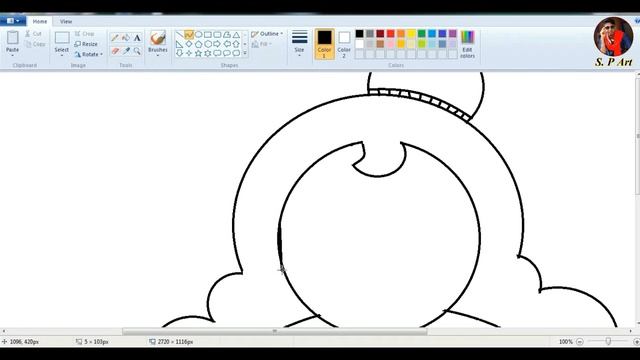640x360 pixels.
Task: Open the Edit colors dialog
Action: pyautogui.click(x=467, y=44)
